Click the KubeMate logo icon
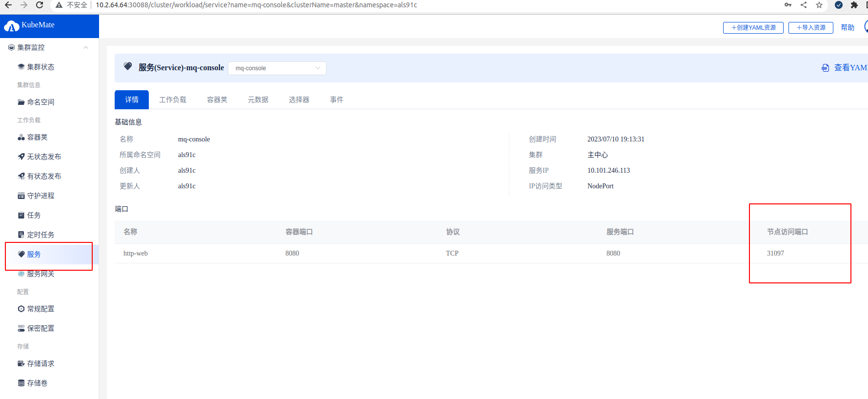This screenshot has height=399, width=868. (12, 26)
